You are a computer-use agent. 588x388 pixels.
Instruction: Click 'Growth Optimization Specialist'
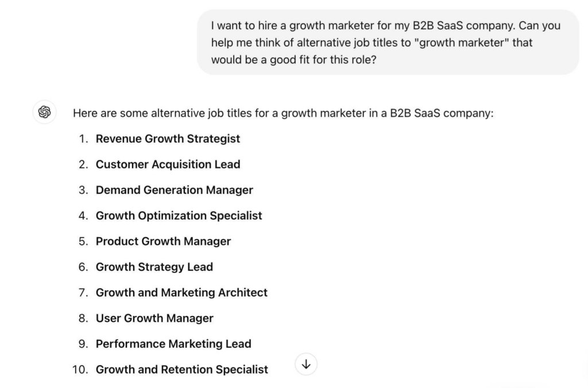click(179, 216)
